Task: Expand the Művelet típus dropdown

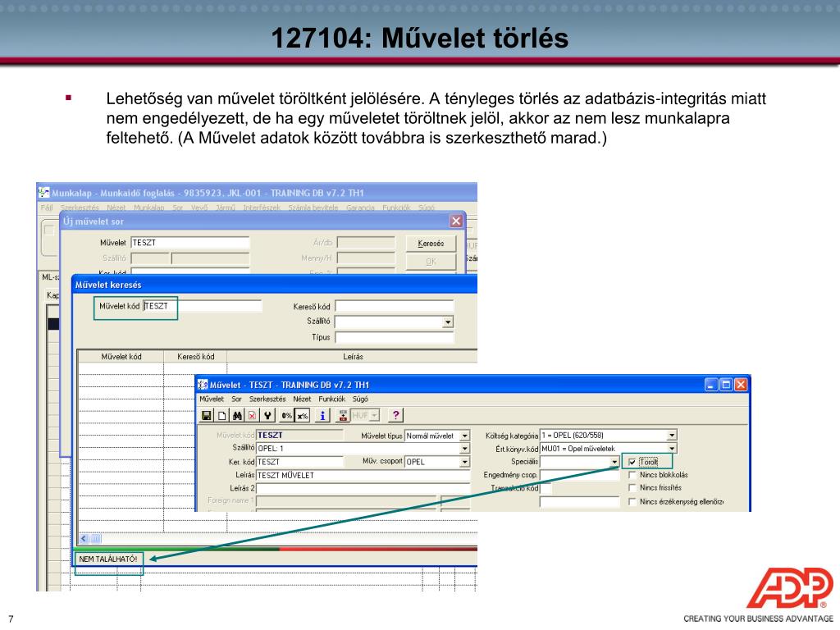Action: click(x=465, y=436)
